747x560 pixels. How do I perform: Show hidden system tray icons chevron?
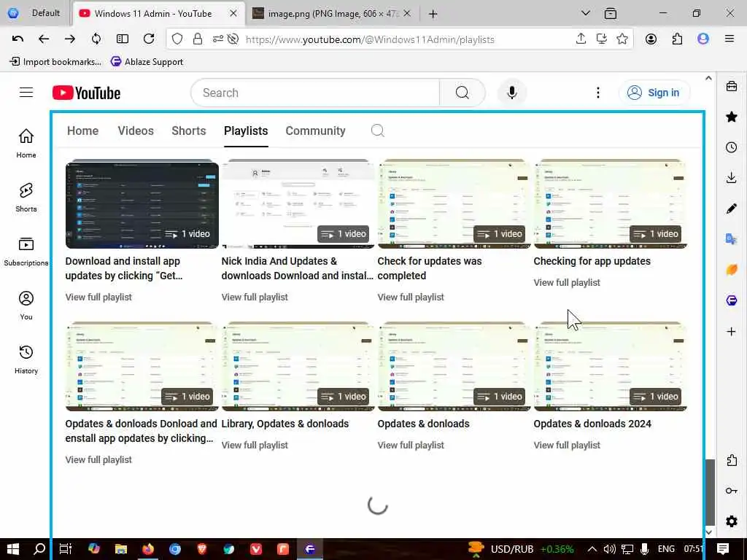pos(592,549)
